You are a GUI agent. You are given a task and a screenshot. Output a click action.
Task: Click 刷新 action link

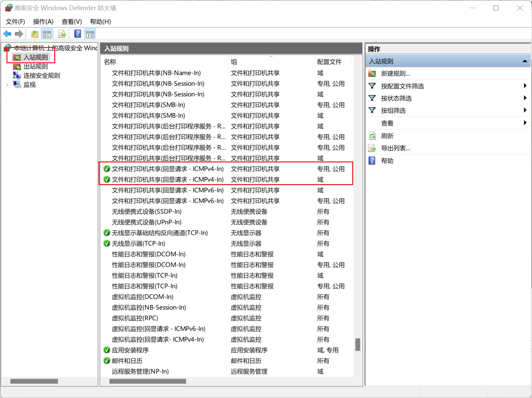tap(387, 136)
